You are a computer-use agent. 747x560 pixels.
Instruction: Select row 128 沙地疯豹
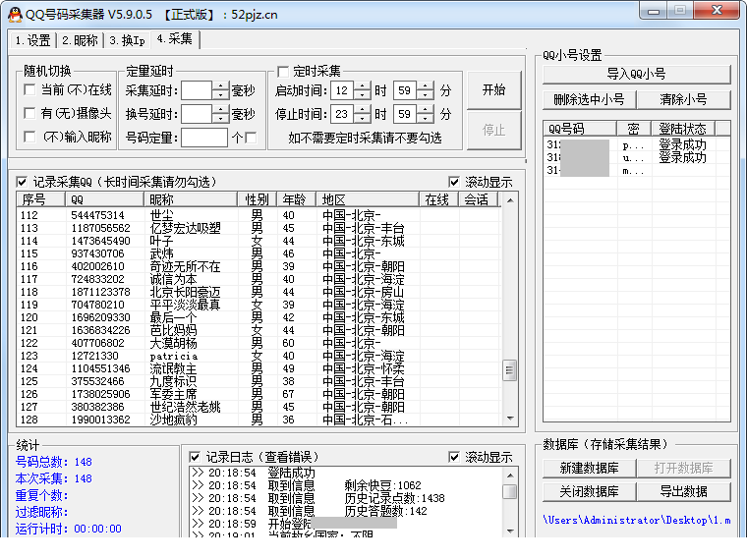tap(259, 420)
